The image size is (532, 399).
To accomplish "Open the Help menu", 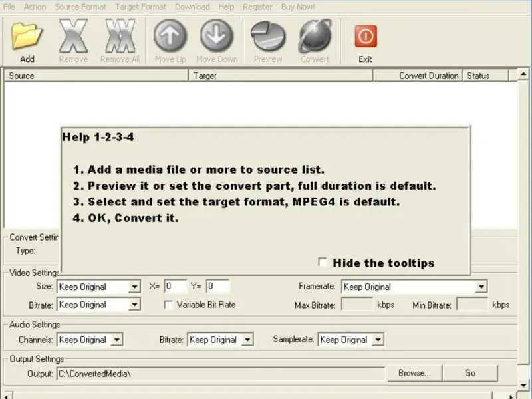I will (x=226, y=7).
